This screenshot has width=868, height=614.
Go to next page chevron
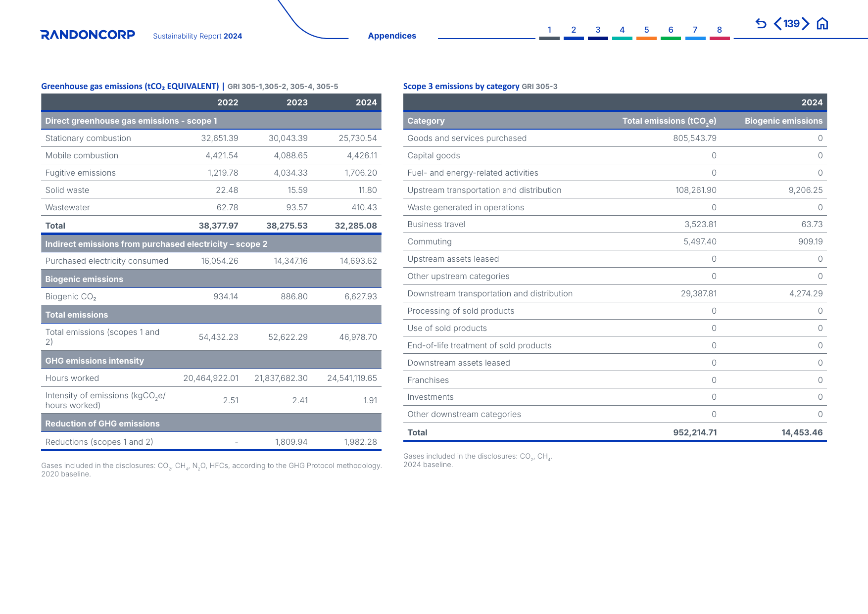806,23
